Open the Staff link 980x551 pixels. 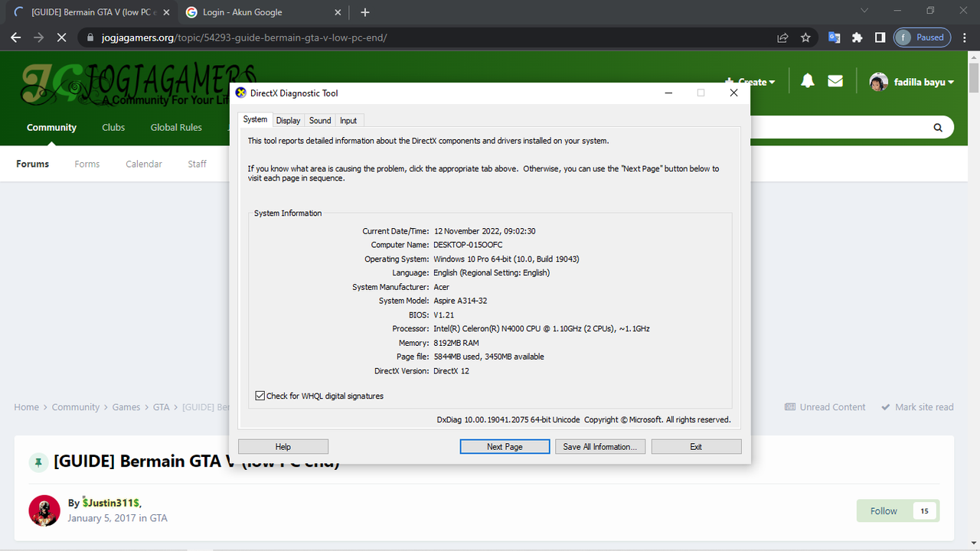(198, 164)
